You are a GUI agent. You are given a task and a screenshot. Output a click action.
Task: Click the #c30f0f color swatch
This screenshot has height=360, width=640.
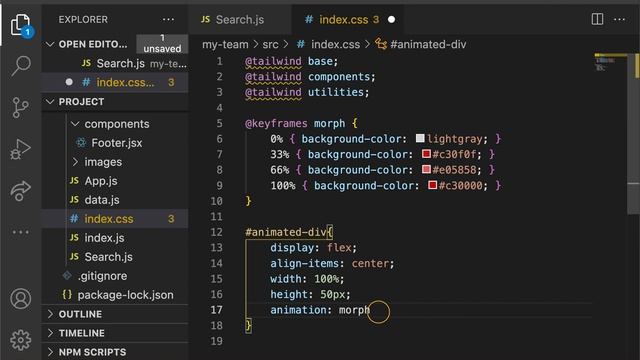426,154
